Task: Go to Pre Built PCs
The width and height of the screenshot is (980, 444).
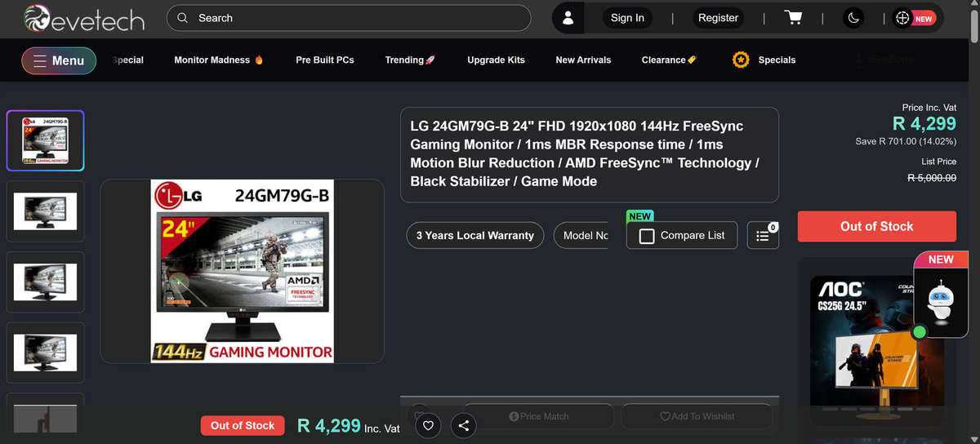Action: click(x=325, y=60)
